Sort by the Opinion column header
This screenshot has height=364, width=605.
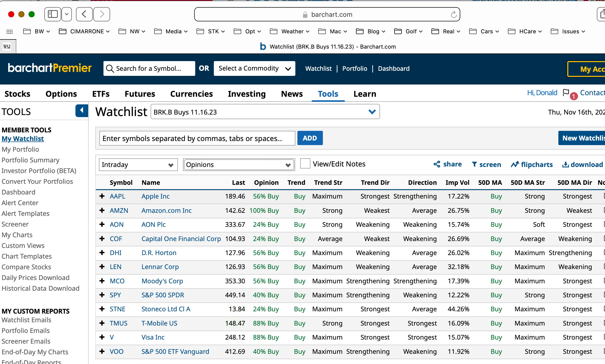click(266, 183)
